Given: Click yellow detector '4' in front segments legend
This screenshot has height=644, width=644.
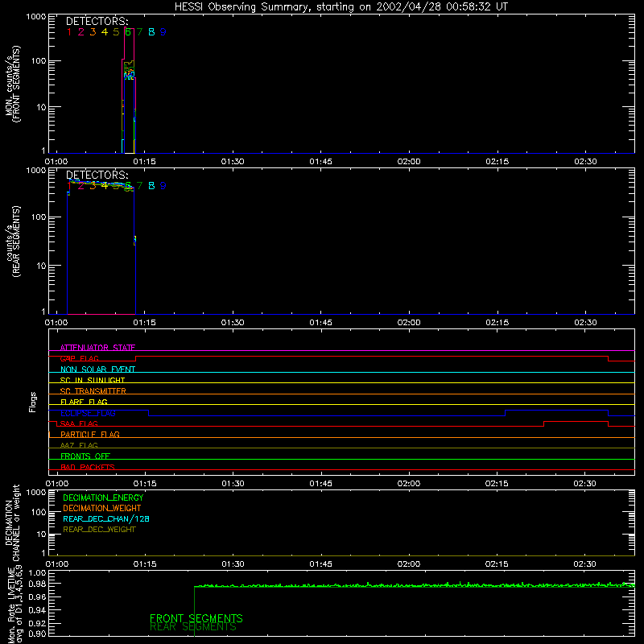Looking at the screenshot, I should (x=105, y=32).
